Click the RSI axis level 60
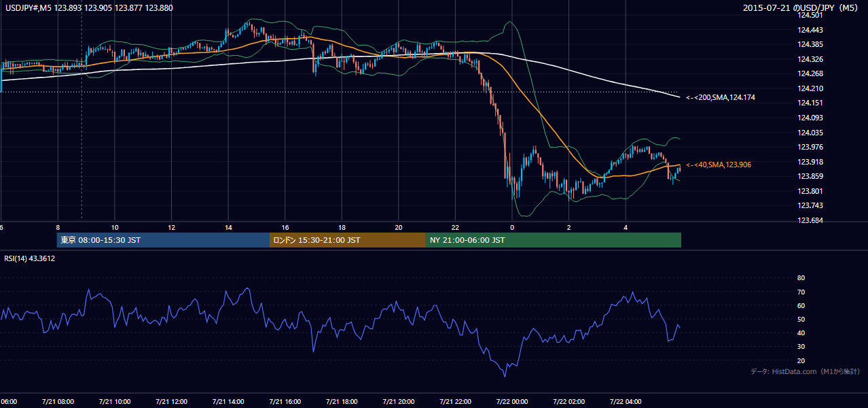Screen dimensions: 868x408 [801, 305]
